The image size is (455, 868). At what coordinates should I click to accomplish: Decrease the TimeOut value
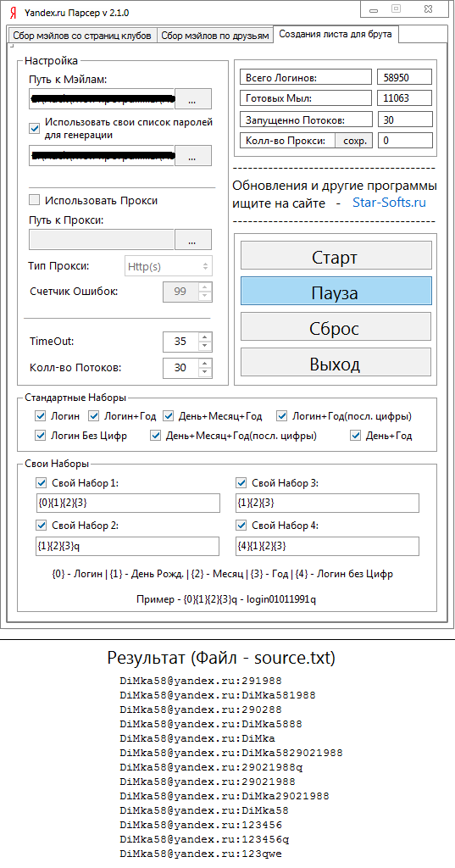[x=205, y=346]
